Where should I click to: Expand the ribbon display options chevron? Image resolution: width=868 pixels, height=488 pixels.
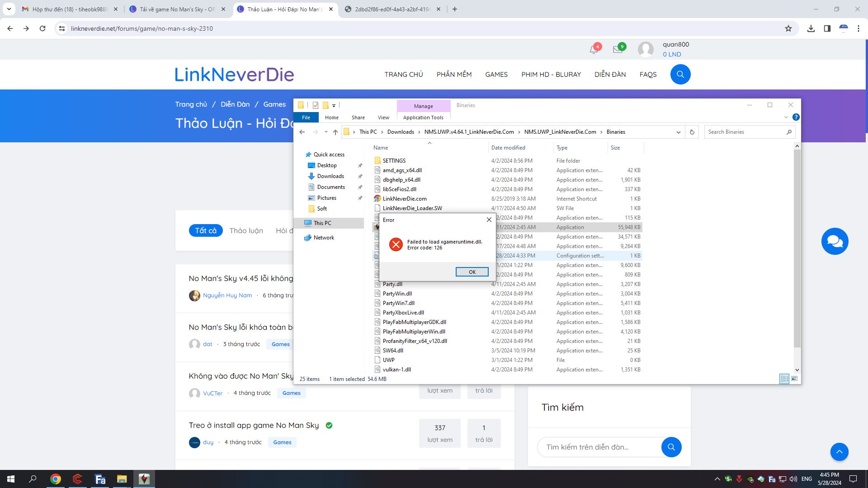pos(786,117)
